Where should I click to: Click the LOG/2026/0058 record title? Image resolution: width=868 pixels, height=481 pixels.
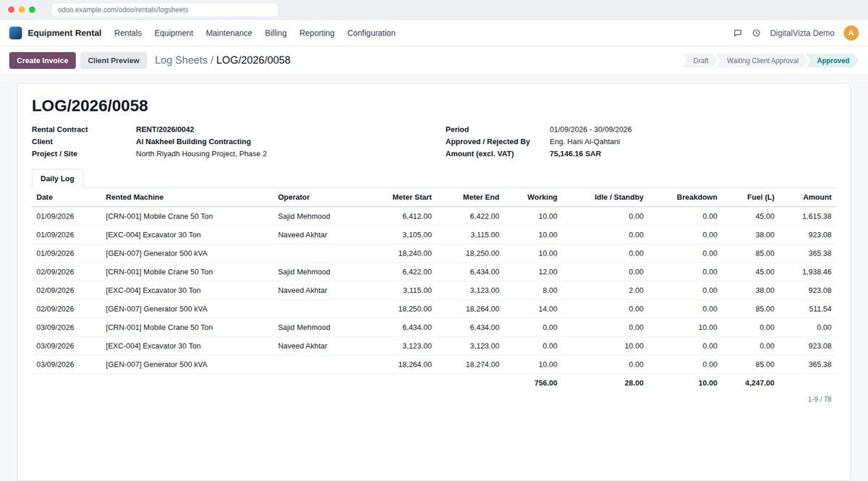pyautogui.click(x=90, y=106)
